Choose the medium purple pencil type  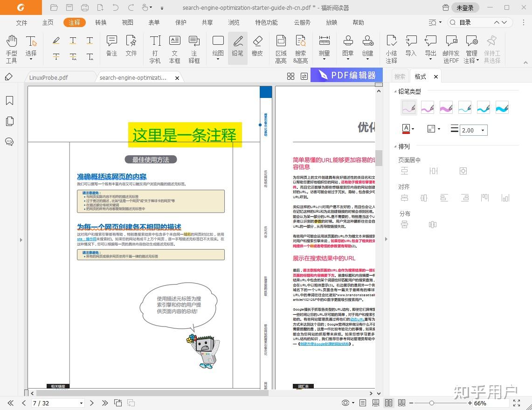click(x=427, y=108)
